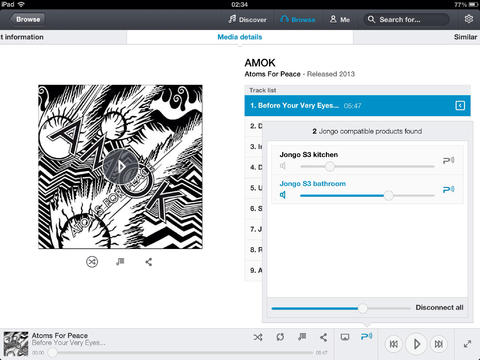Select track 2 in track list

pos(254,126)
